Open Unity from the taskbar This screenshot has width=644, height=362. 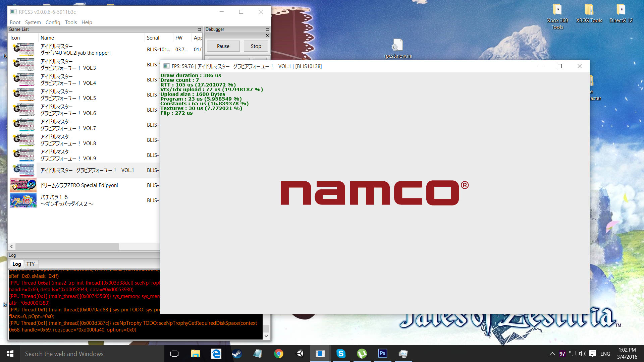[x=300, y=354]
